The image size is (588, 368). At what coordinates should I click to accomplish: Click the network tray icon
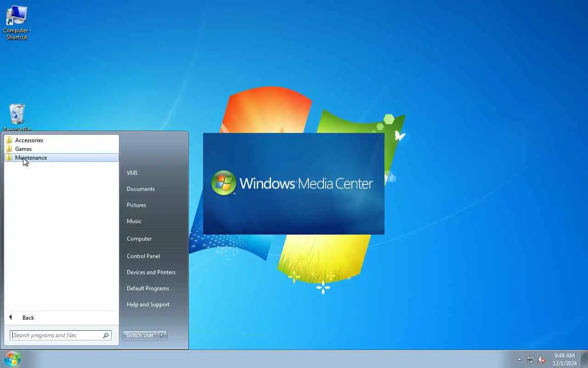[531, 359]
